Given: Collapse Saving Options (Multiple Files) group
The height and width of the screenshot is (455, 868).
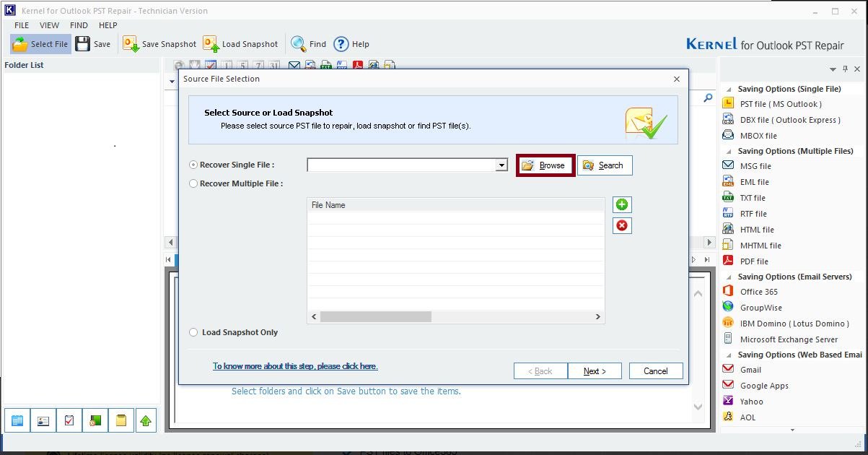Looking at the screenshot, I should pos(729,152).
